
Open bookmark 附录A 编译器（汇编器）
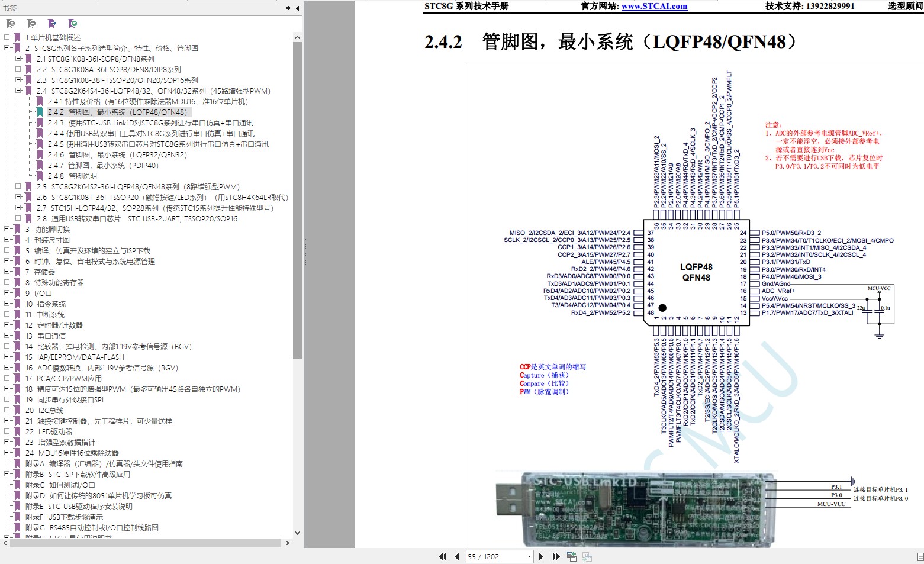click(104, 463)
